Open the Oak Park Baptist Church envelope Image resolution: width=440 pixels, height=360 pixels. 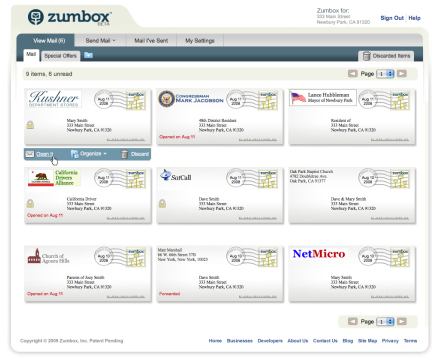352,195
